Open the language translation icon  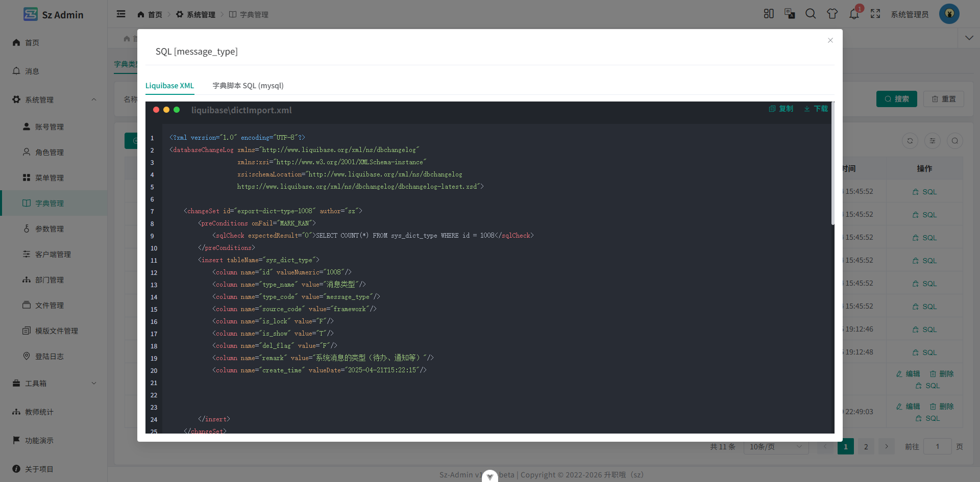pos(790,14)
